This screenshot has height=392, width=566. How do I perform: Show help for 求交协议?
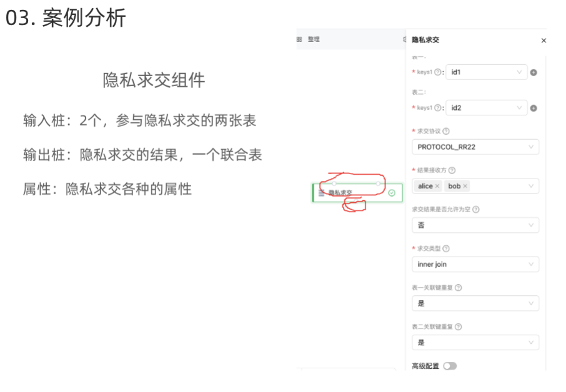coord(446,131)
